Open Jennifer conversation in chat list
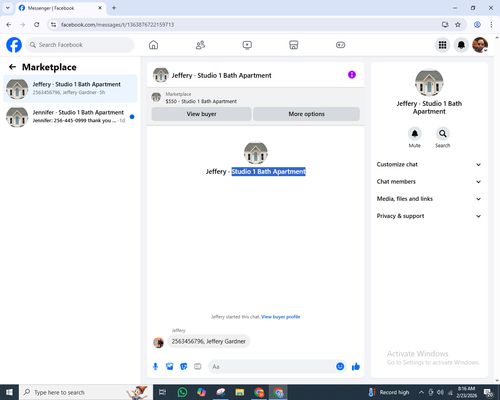This screenshot has height=400, width=500. pos(70,117)
